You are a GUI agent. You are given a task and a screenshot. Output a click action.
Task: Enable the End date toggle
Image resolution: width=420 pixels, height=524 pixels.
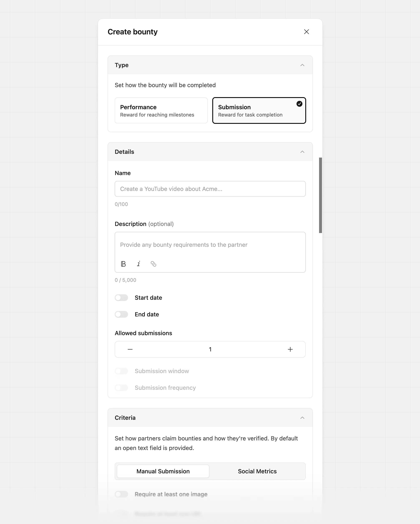121,314
